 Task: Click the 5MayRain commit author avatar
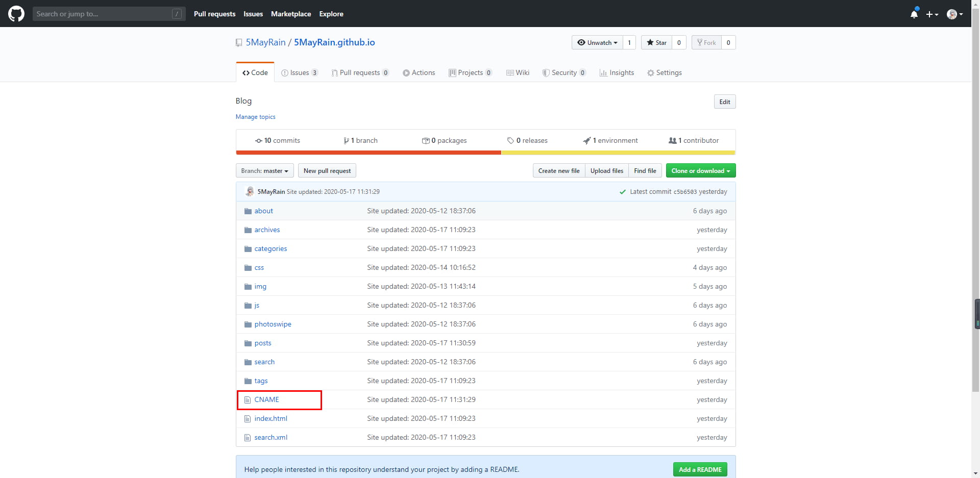250,192
